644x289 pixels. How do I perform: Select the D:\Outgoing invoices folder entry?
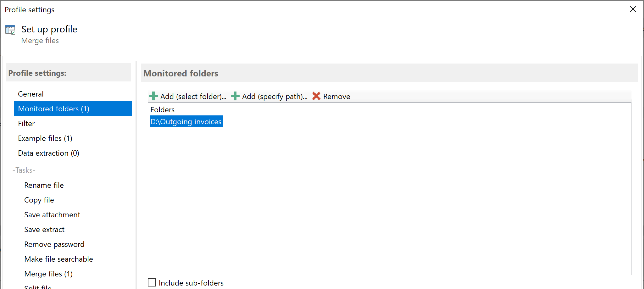click(x=186, y=121)
